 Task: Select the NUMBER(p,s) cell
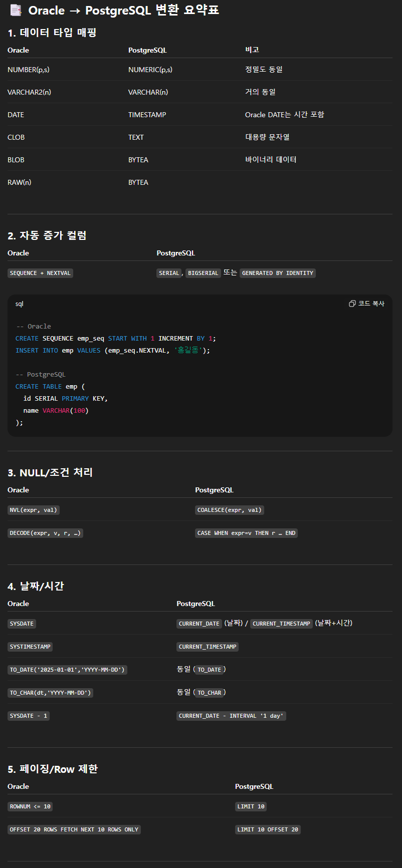29,70
